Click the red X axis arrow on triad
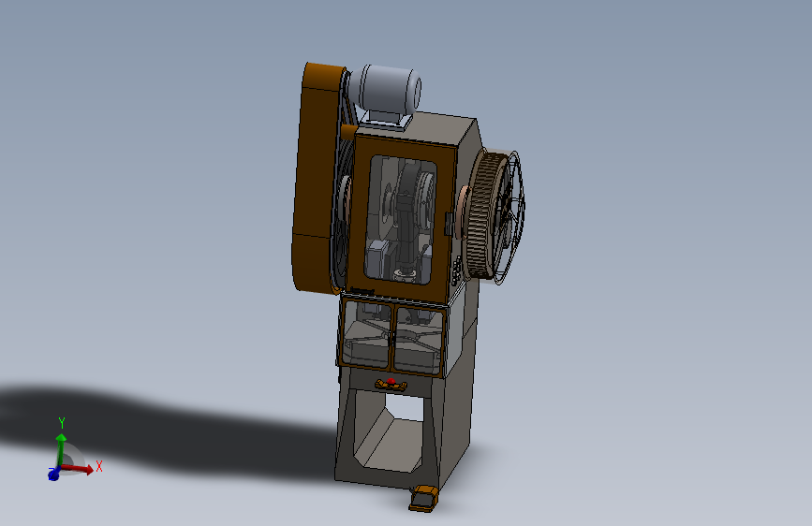 click(78, 469)
